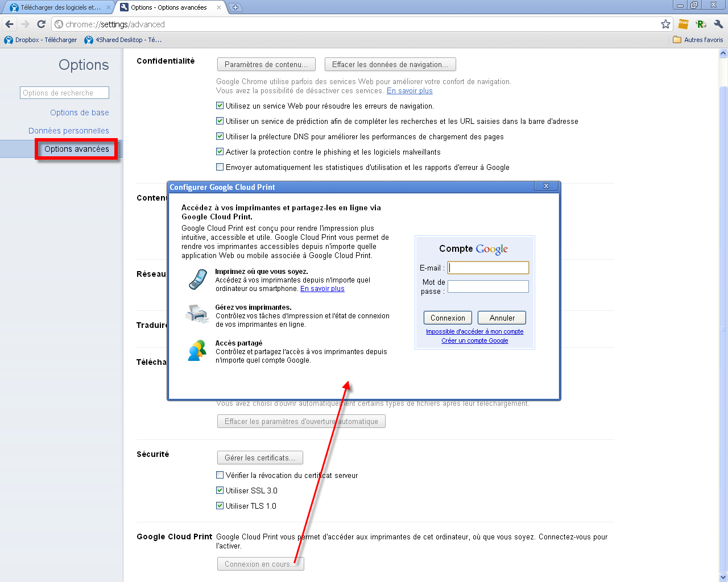Focus the Mot de passe field

[488, 286]
